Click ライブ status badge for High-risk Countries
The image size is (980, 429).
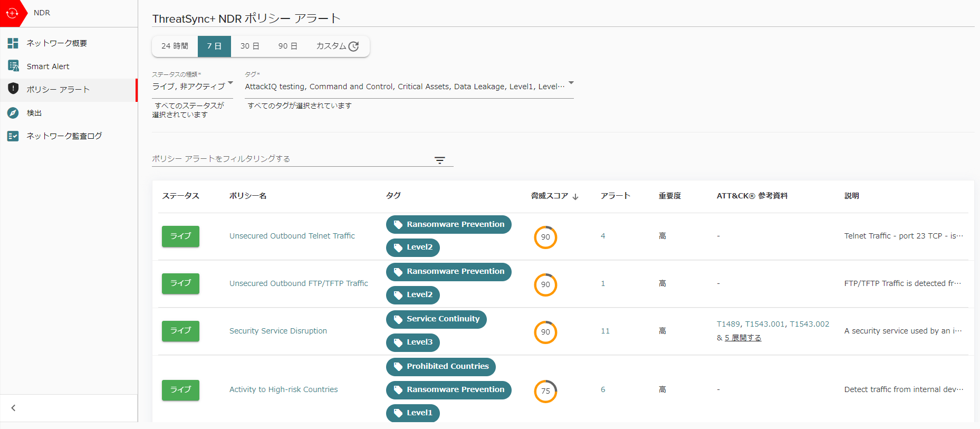tap(180, 390)
